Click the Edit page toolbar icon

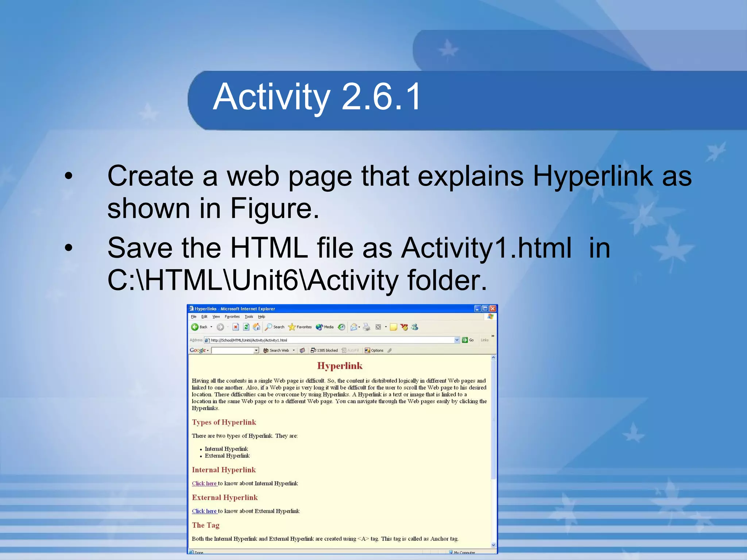[x=378, y=327]
